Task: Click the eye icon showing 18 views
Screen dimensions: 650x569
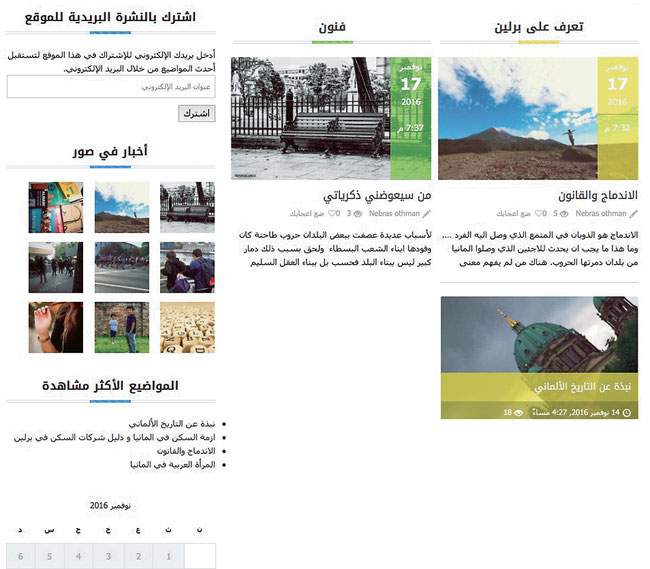Action: pos(518,412)
